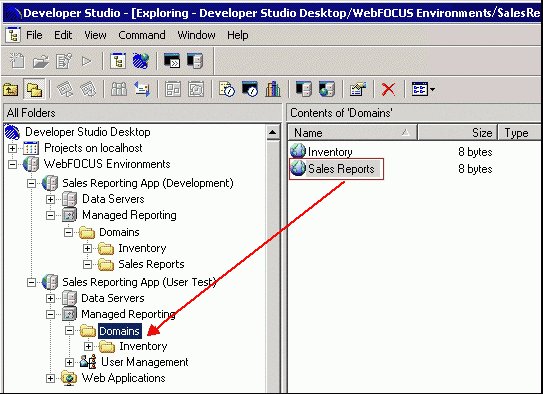543x394 pixels.
Task: Click the Explorer tree toolbar icon
Action: tap(118, 61)
